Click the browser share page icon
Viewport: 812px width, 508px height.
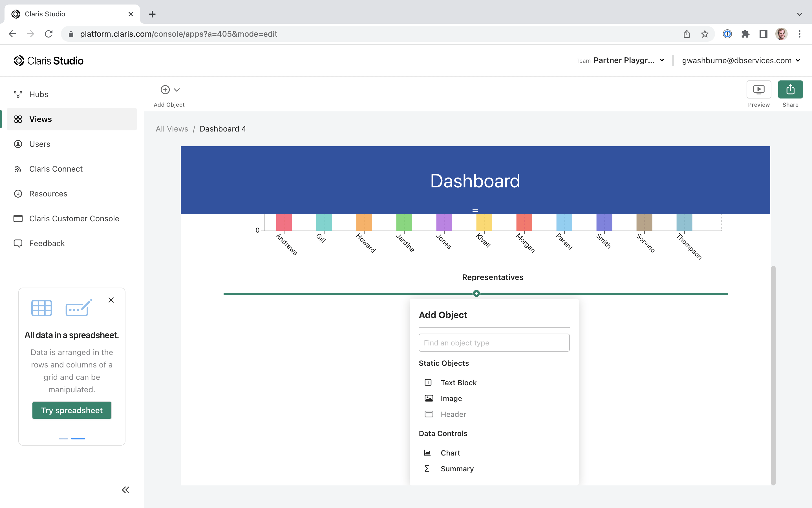(x=687, y=34)
